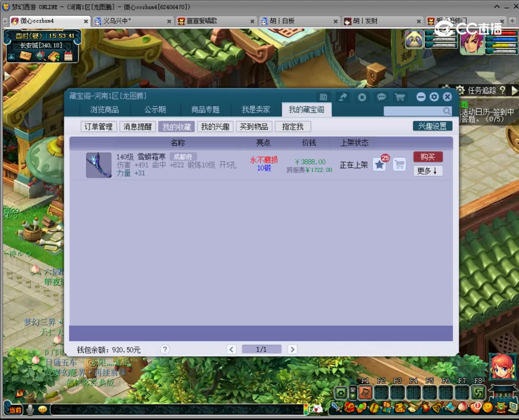Open the yellow smiley face friends icon
This screenshot has height=420, width=519.
pyautogui.click(x=488, y=407)
